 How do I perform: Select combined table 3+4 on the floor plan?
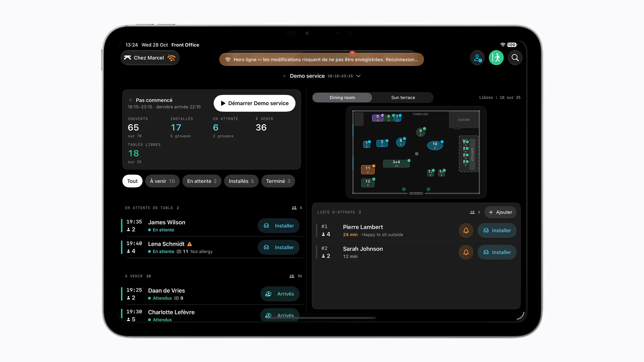tap(396, 164)
